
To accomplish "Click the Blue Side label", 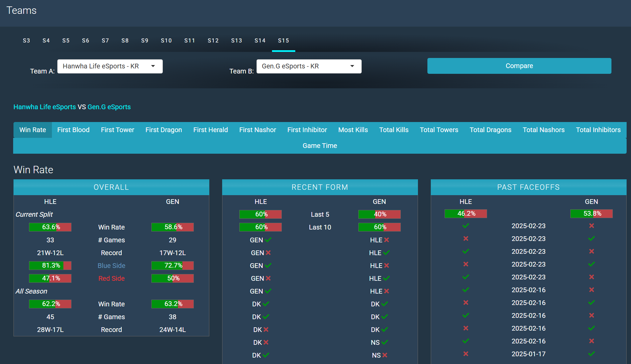I will [x=112, y=266].
